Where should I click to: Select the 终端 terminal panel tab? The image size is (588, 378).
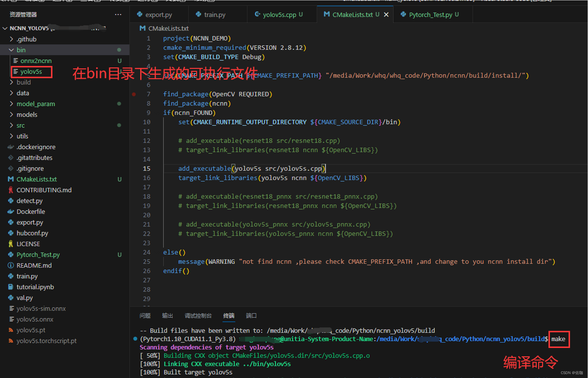tap(229, 316)
